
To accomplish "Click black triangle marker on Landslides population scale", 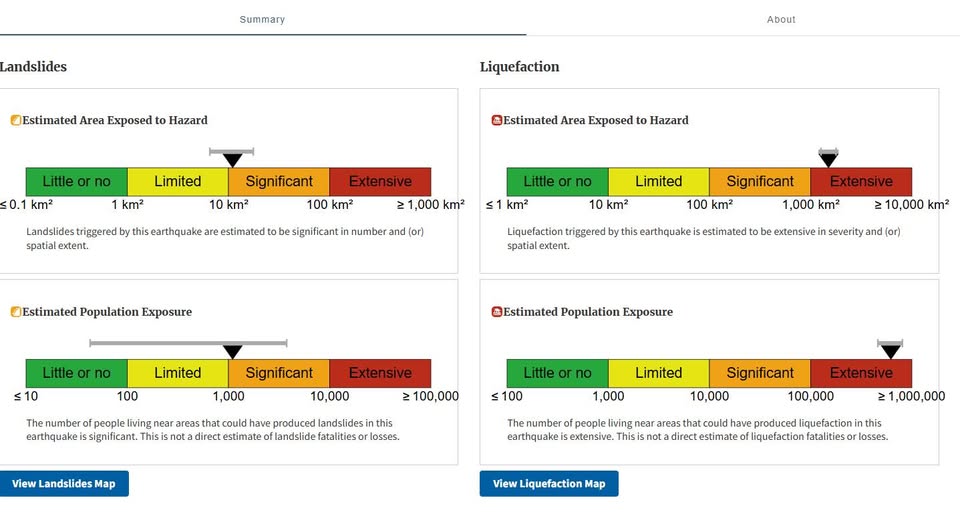I will click(232, 352).
